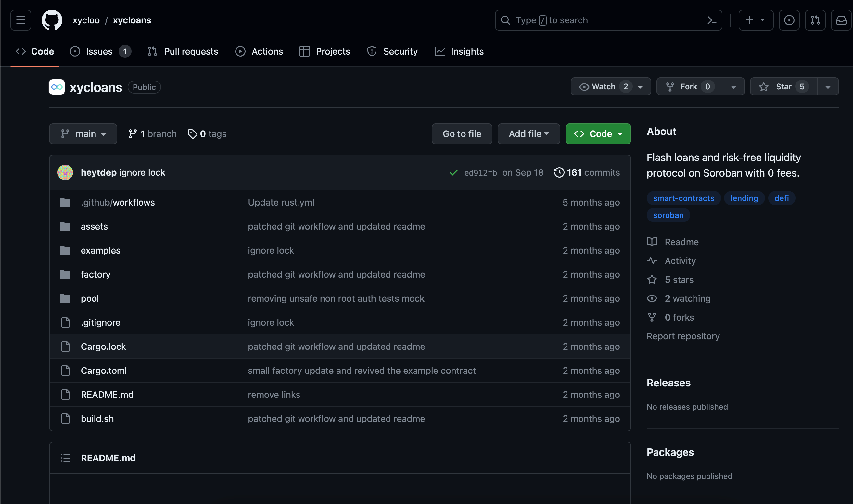Click the branch icon beside 1 branch

[x=133, y=134]
